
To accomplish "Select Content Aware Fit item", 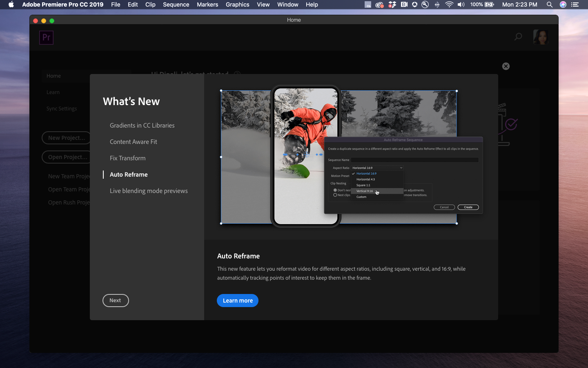I will coord(134,142).
